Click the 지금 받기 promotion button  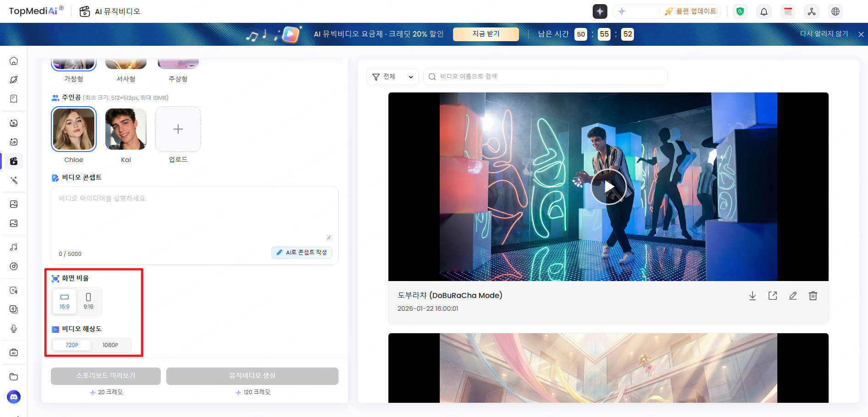(486, 34)
